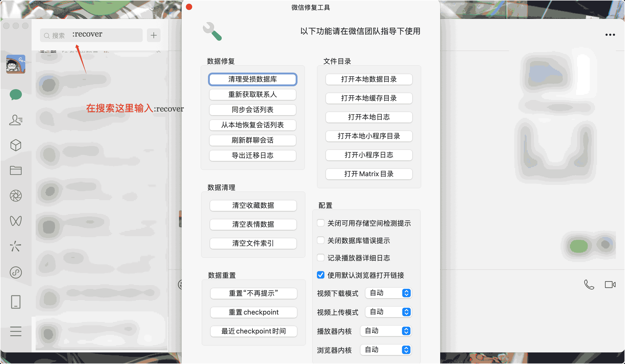Open the Contacts icon in sidebar

pyautogui.click(x=16, y=120)
